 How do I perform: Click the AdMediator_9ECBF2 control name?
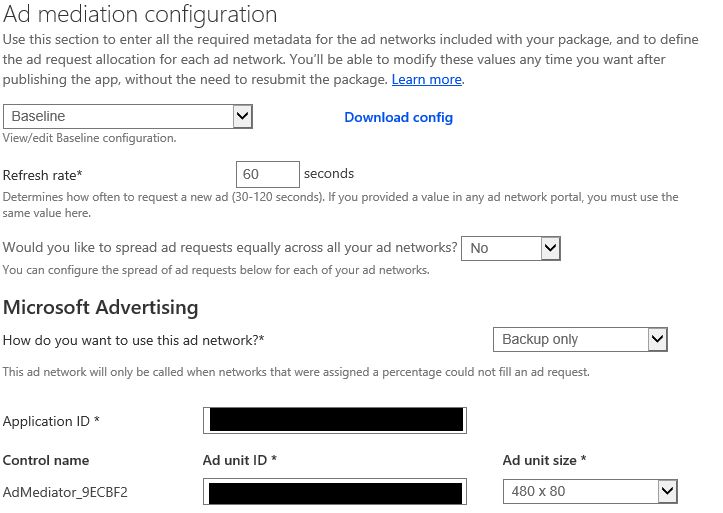(65, 492)
